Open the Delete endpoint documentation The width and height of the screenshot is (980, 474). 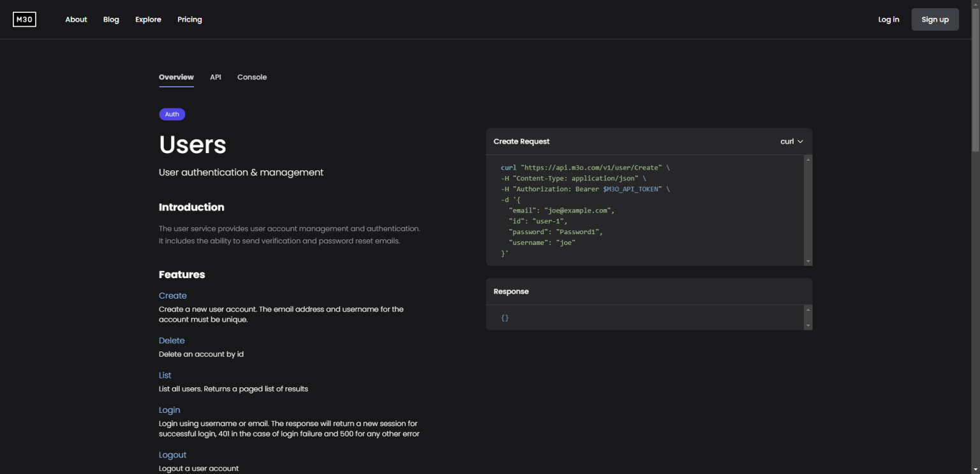[x=171, y=340]
